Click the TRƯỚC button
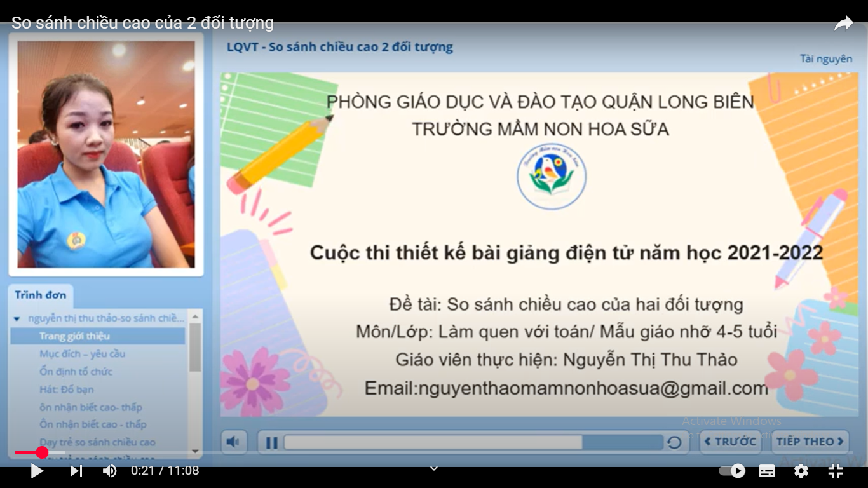Viewport: 868px width, 488px height. 730,442
